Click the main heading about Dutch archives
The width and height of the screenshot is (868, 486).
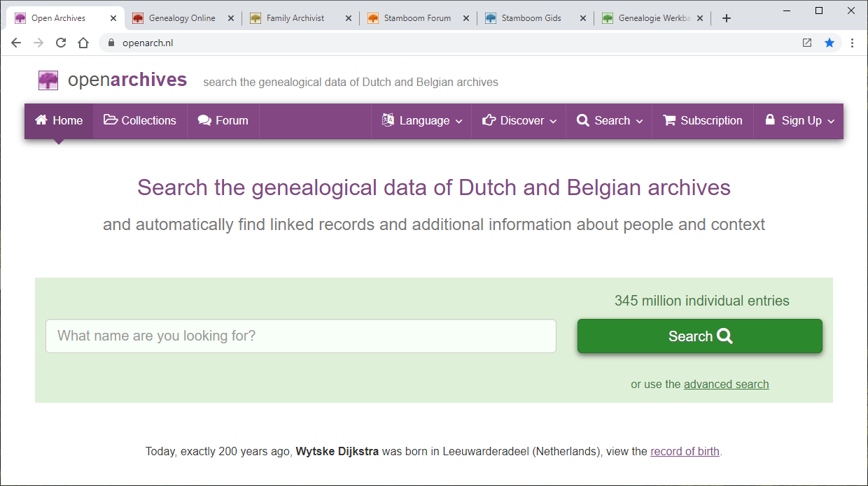(434, 187)
